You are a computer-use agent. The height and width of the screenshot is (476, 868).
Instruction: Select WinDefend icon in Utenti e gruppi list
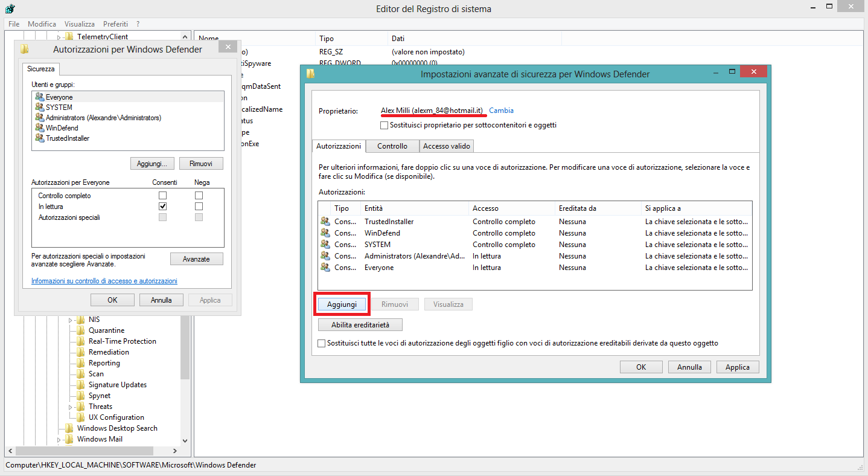[40, 127]
